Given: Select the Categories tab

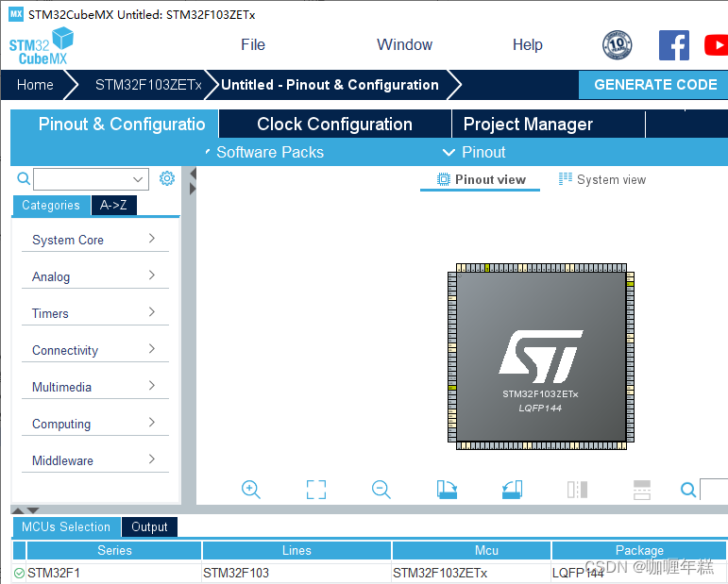Looking at the screenshot, I should point(51,205).
